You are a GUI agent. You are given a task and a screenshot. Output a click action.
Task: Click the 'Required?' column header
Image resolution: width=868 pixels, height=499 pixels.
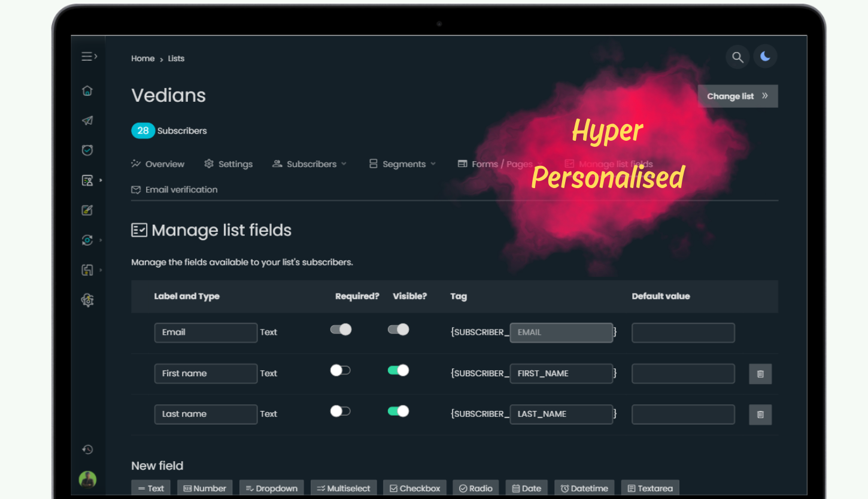[357, 296]
